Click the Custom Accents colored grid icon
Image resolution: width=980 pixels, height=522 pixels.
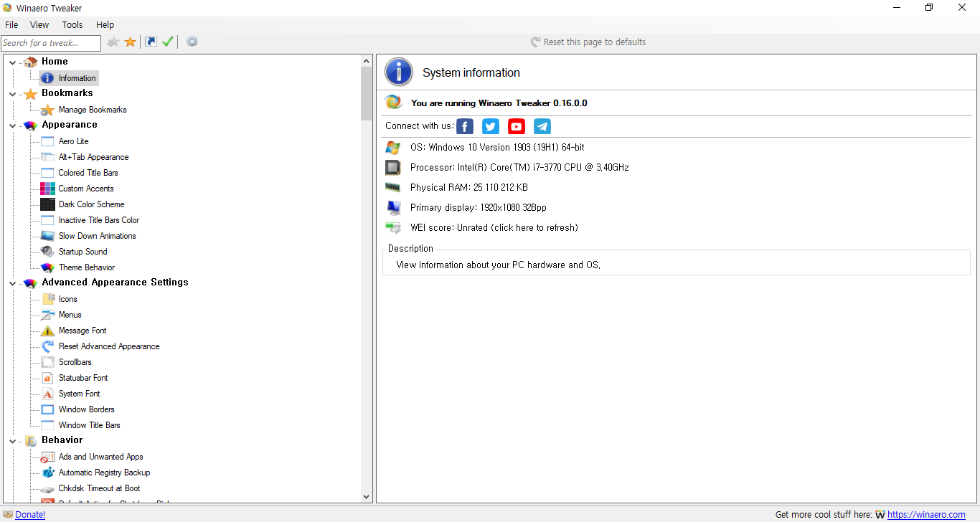point(47,189)
